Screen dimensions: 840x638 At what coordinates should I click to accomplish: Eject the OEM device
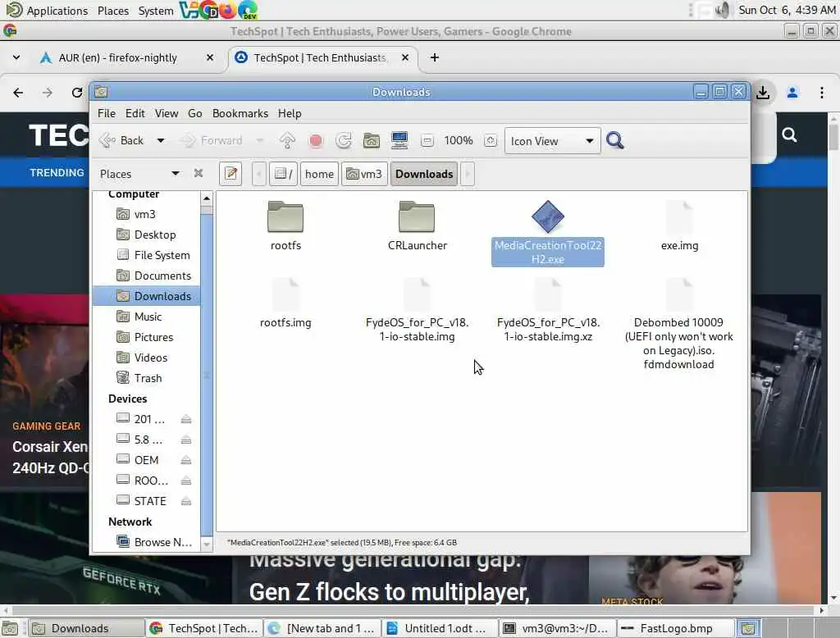point(186,460)
